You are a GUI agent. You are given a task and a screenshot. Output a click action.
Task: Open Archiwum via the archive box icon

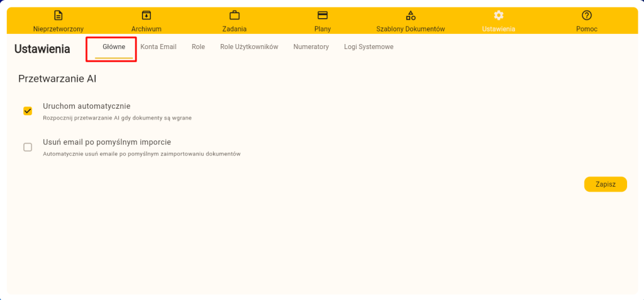pos(146,15)
